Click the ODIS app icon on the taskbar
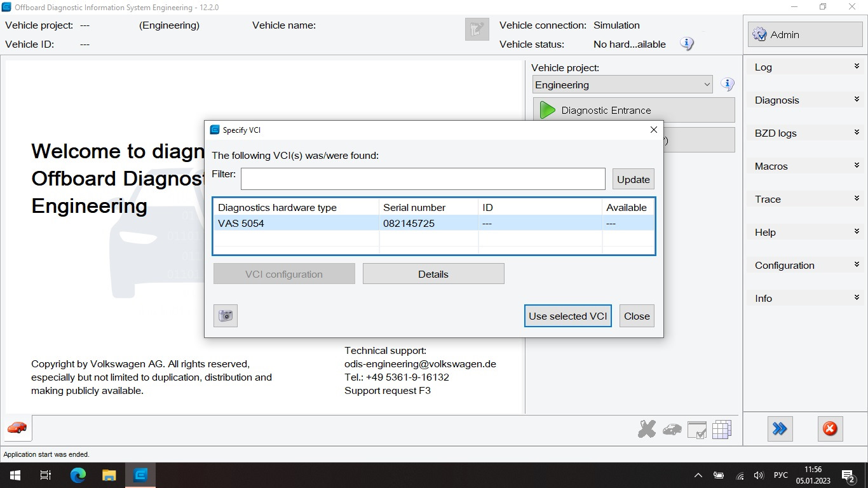This screenshot has width=868, height=488. pos(140,475)
